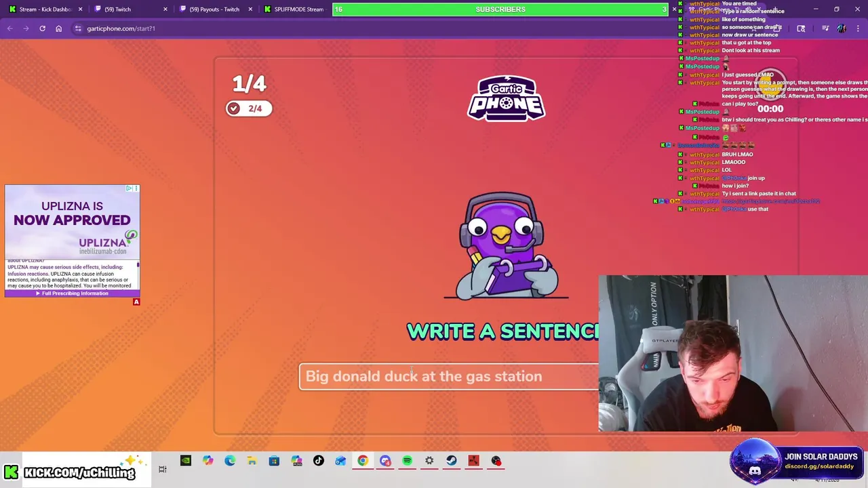The image size is (868, 488).
Task: Open TikTok from the taskbar
Action: 318,461
